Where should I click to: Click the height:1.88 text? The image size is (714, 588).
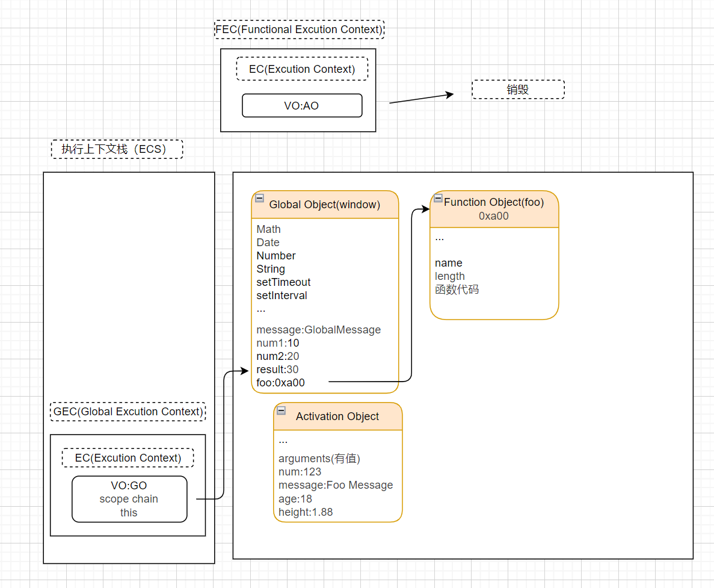tap(306, 512)
